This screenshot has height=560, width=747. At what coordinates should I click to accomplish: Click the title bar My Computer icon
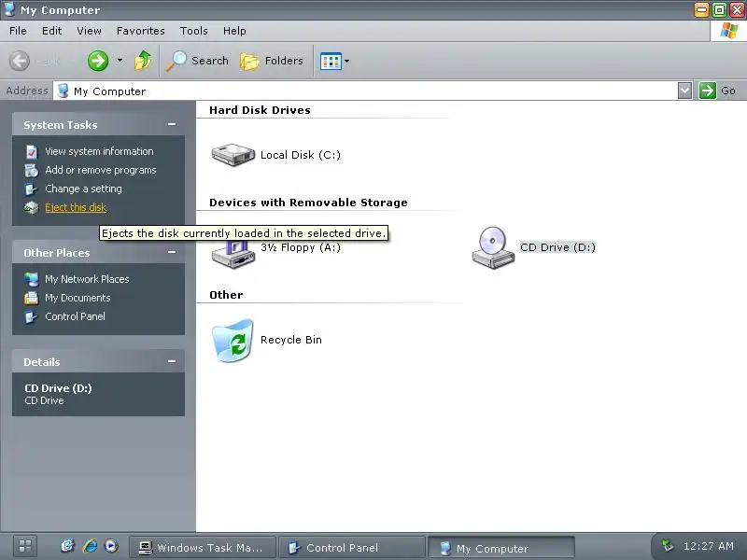(x=9, y=9)
